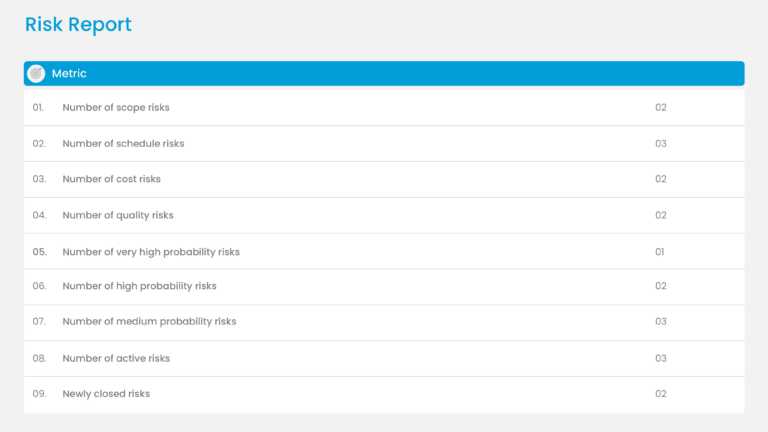Image resolution: width=768 pixels, height=432 pixels.
Task: Select 'Number of active risks' text
Action: 116,358
